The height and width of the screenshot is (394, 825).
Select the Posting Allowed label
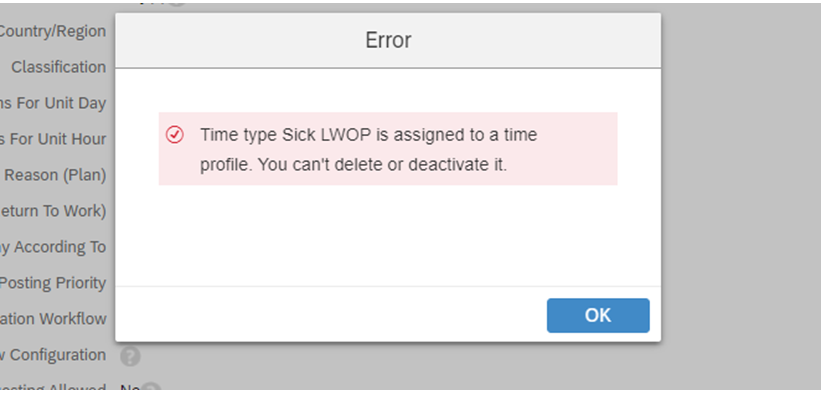53,389
